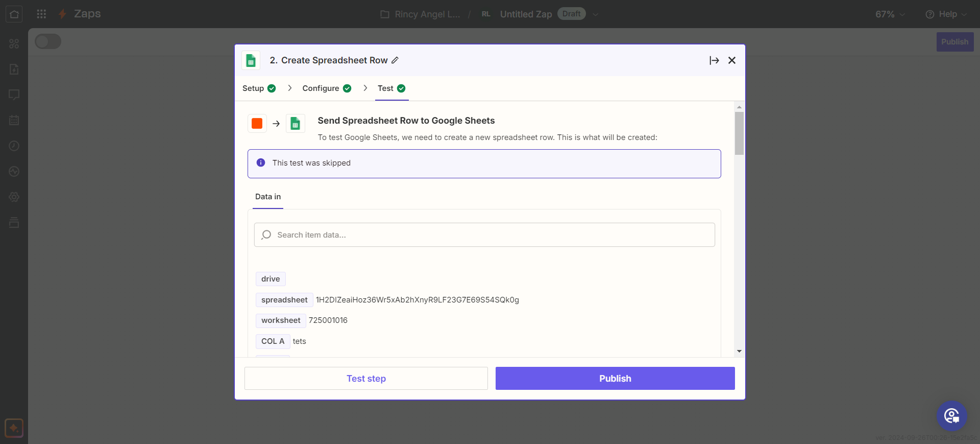Open the support chat bubble icon
Viewport: 980px width, 444px height.
click(951, 416)
